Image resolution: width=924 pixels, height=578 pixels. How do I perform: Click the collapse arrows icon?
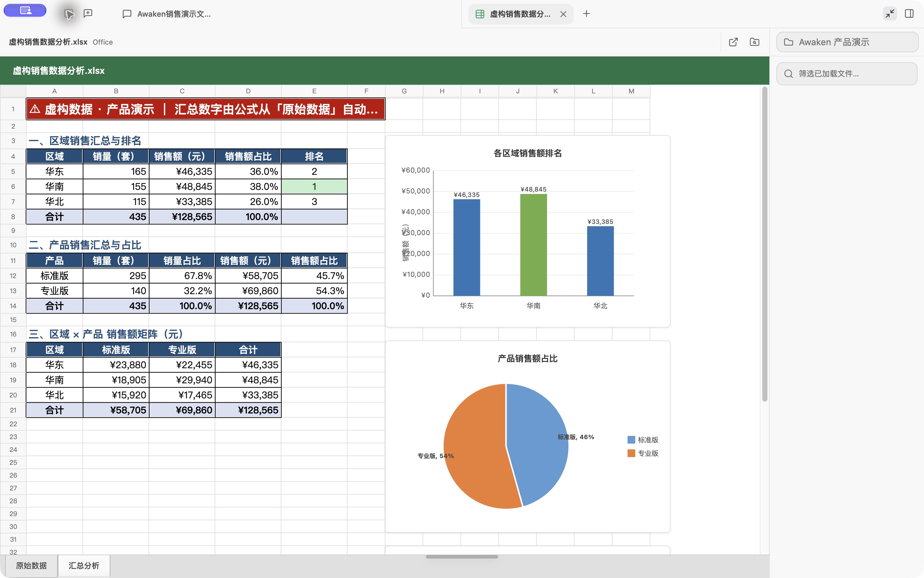coord(890,14)
